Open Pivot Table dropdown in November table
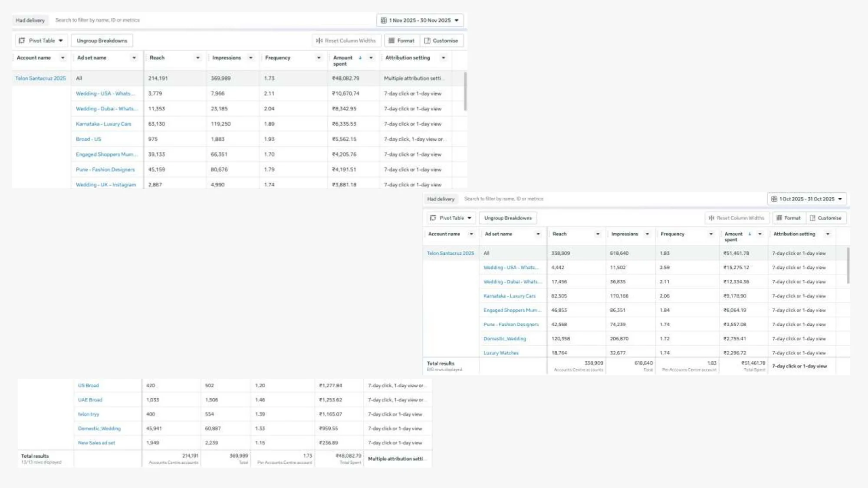The width and height of the screenshot is (868, 488). (x=42, y=41)
